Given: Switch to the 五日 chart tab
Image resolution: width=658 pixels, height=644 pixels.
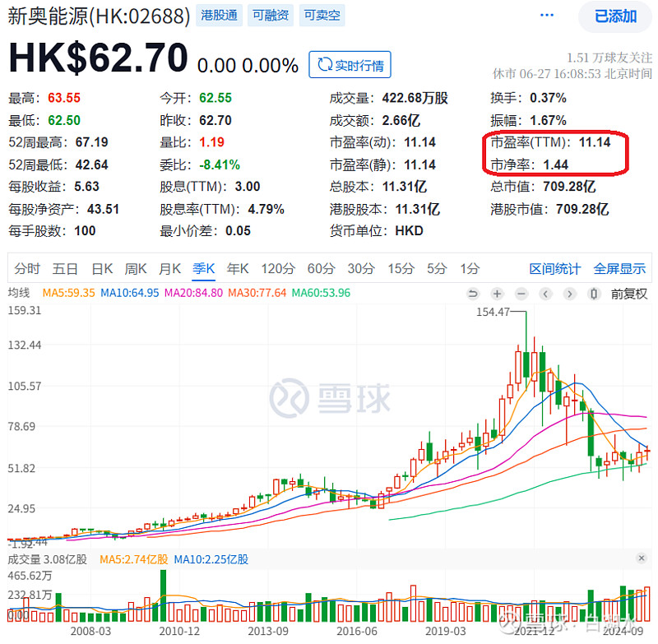Looking at the screenshot, I should (65, 268).
